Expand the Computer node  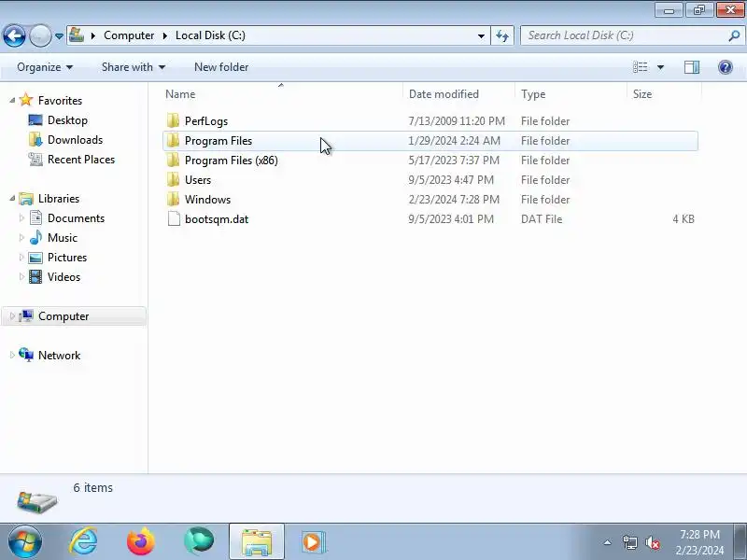coord(12,316)
